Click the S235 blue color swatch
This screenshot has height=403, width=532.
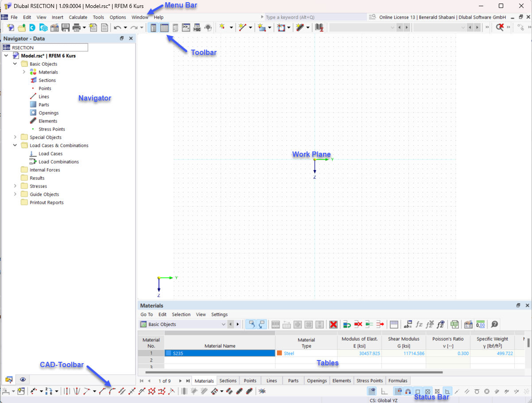coord(168,353)
